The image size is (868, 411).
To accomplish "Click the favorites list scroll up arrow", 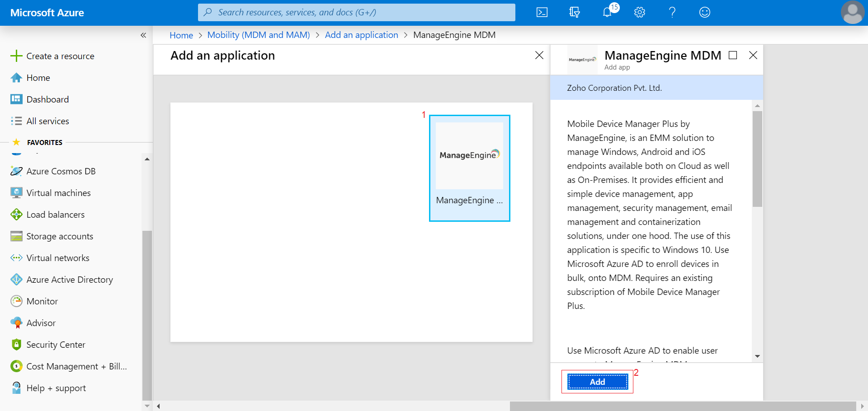I will pos(147,159).
